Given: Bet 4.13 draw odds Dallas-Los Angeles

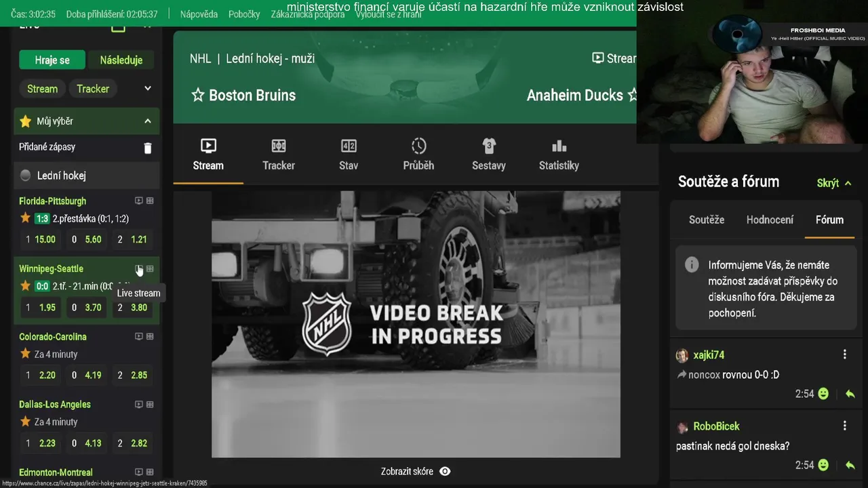Looking at the screenshot, I should [87, 443].
